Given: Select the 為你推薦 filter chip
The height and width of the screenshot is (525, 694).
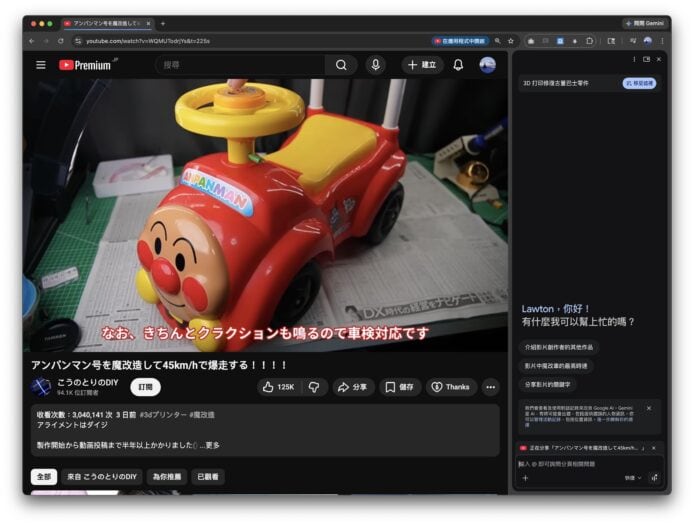Looking at the screenshot, I should [167, 477].
